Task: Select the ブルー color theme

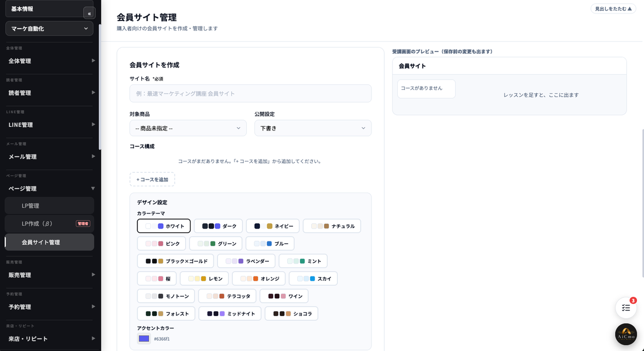Action: [x=270, y=244]
